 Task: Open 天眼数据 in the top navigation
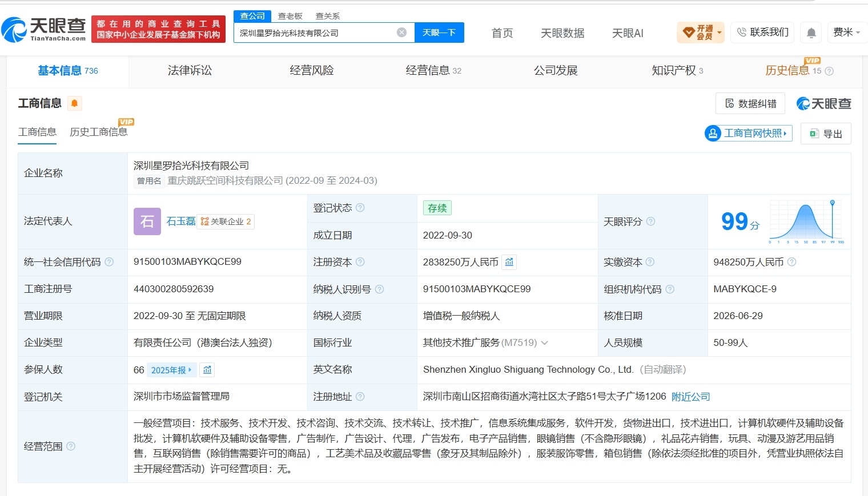tap(562, 33)
